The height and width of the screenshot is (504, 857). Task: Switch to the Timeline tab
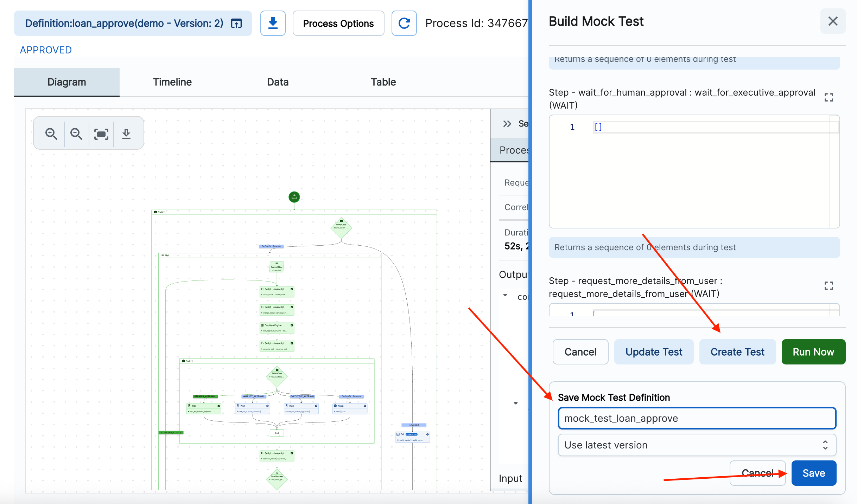point(172,82)
